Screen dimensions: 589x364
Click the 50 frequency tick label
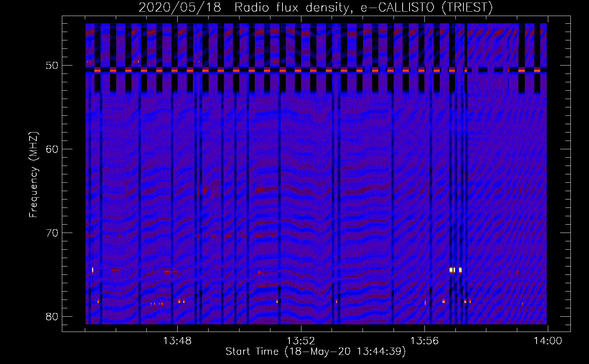52,66
